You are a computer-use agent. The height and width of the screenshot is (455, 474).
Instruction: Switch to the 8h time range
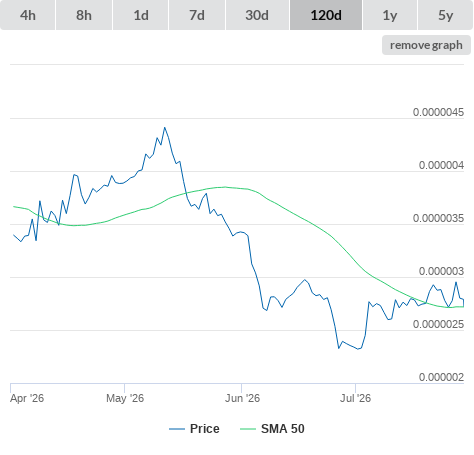point(84,15)
